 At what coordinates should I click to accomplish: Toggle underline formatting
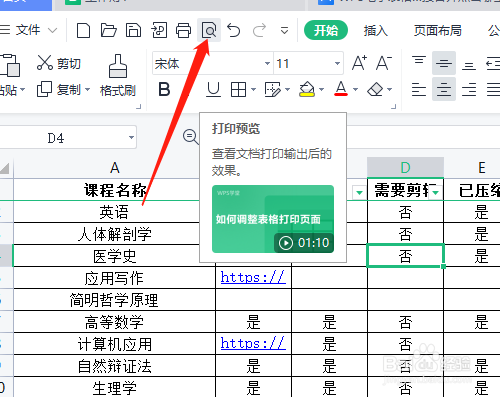pos(213,89)
